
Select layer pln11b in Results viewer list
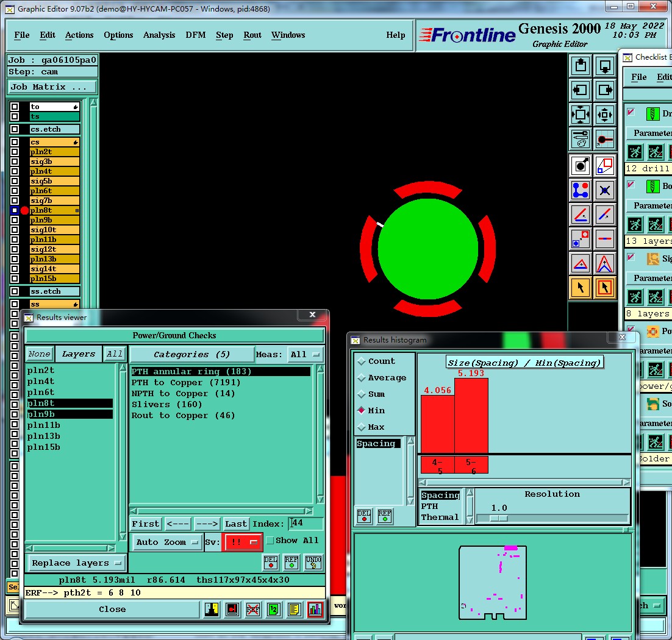pyautogui.click(x=70, y=425)
